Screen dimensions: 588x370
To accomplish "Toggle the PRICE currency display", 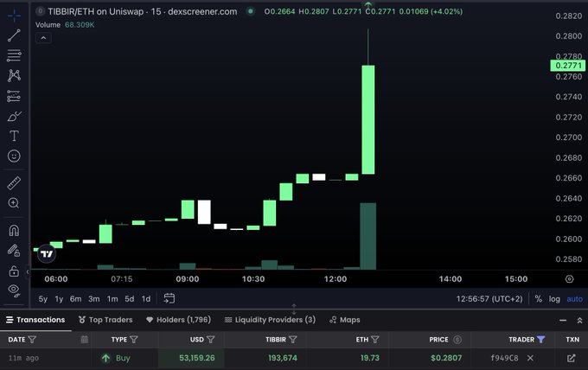I will pyautogui.click(x=457, y=340).
